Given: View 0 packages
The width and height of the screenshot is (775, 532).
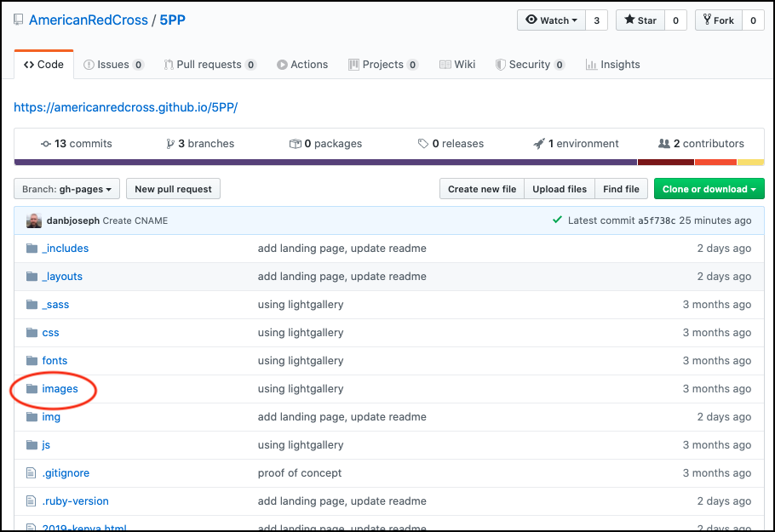Looking at the screenshot, I should pyautogui.click(x=325, y=144).
